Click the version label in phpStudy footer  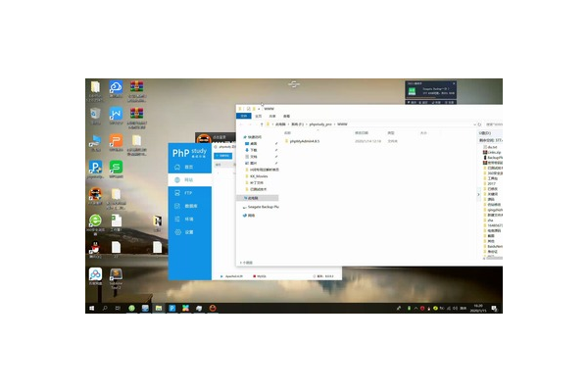323,276
